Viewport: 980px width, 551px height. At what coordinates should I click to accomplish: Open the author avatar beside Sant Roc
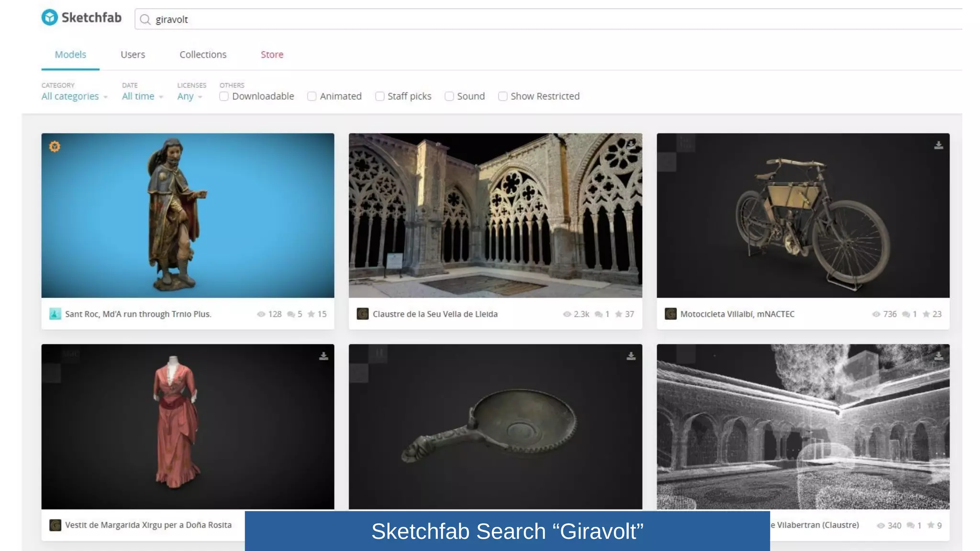[55, 314]
